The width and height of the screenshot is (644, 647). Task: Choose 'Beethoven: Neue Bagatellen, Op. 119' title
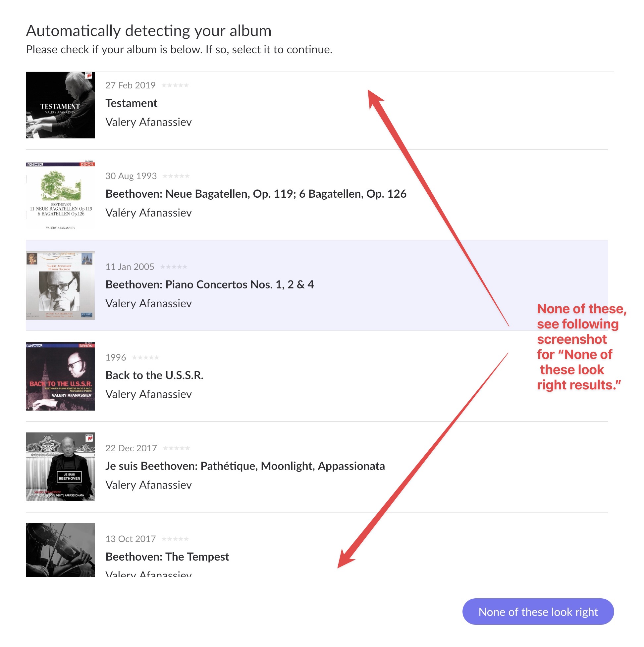coord(256,194)
